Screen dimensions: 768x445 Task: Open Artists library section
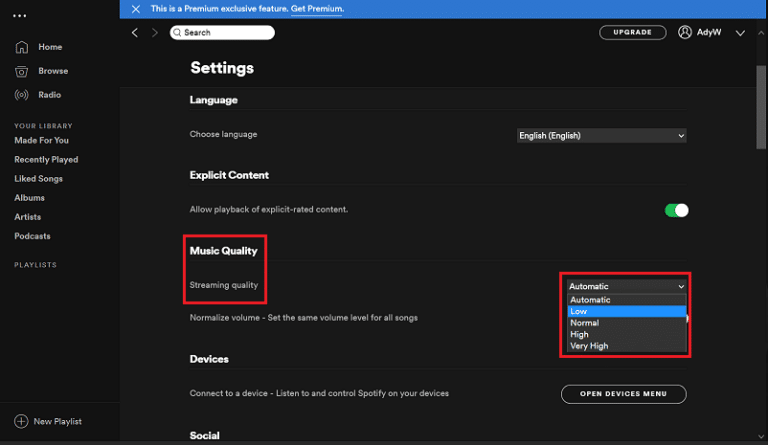click(27, 217)
